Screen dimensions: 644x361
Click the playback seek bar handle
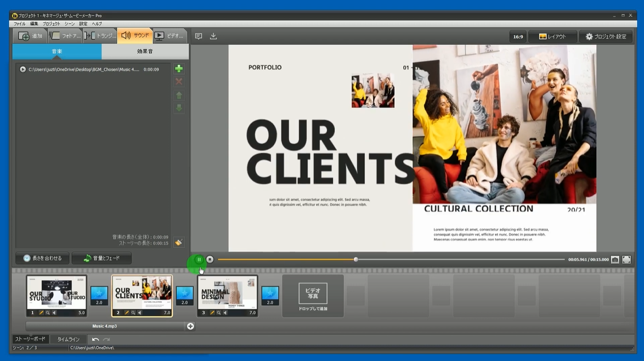[355, 260]
